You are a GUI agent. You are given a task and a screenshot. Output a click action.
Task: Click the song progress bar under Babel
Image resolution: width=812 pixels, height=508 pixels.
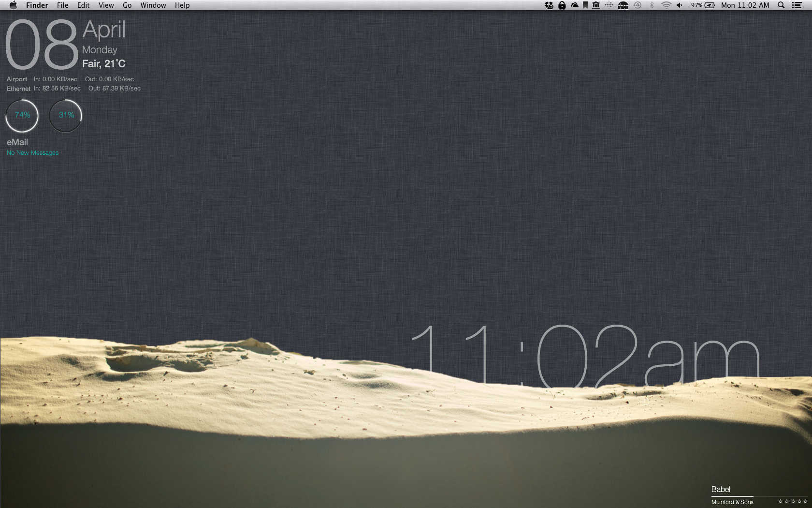[759, 496]
